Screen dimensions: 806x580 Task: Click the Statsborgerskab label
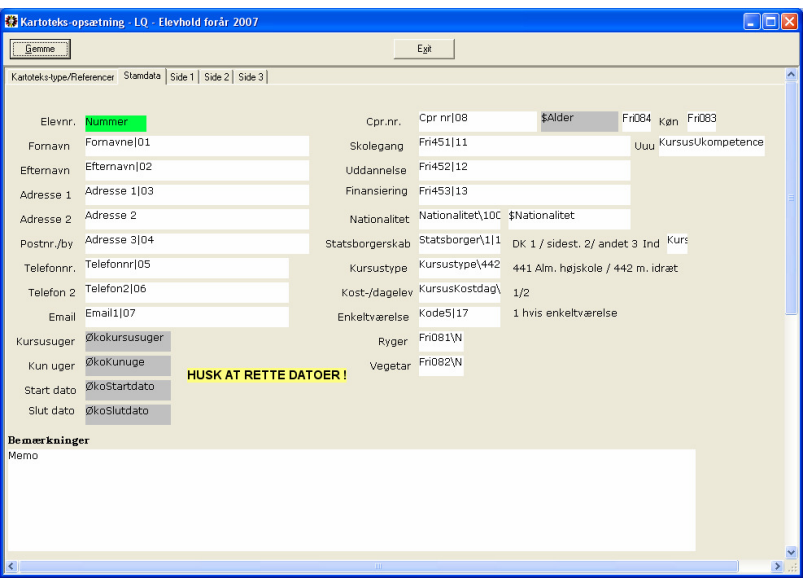coord(368,244)
